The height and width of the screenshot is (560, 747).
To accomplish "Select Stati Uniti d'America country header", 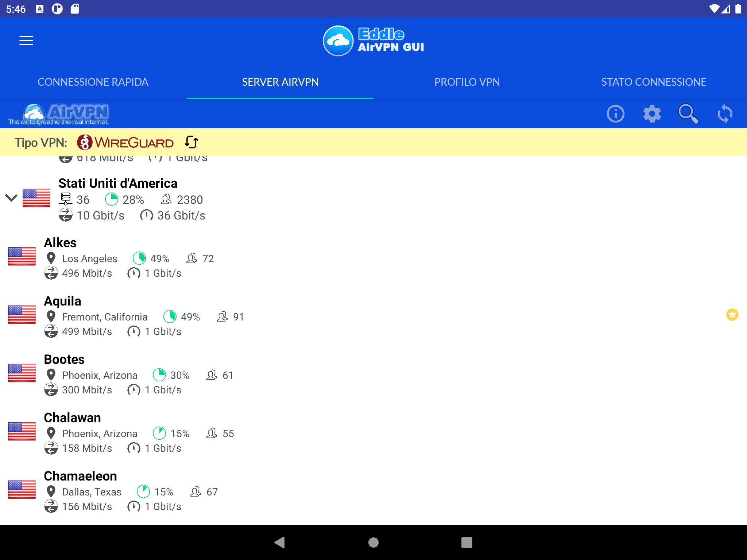I will pyautogui.click(x=373, y=199).
